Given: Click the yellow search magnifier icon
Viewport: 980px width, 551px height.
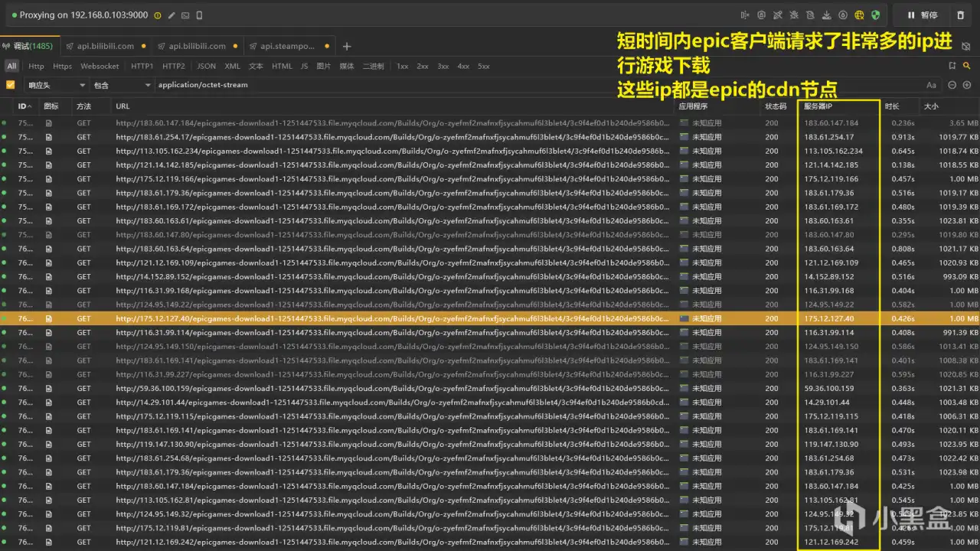Looking at the screenshot, I should pos(968,66).
